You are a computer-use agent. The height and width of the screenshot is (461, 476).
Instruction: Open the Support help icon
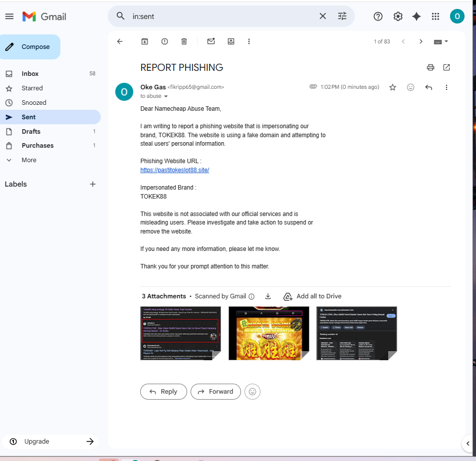[378, 16]
